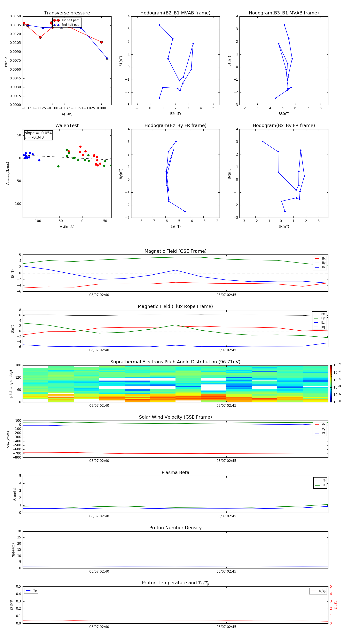
Task: Click the "A(T·m)" x-axis label
Action: (67, 114)
